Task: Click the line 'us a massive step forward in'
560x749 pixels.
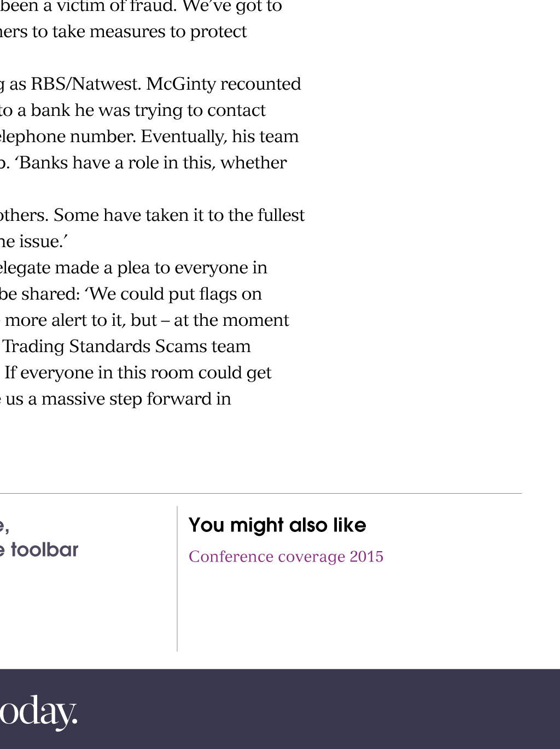Action: 115,399
